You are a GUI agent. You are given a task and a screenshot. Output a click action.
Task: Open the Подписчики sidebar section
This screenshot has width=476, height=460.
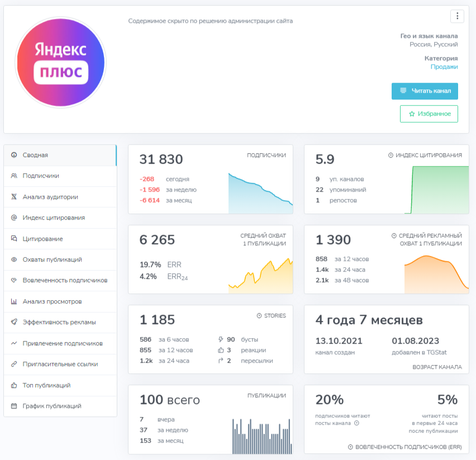(60, 176)
